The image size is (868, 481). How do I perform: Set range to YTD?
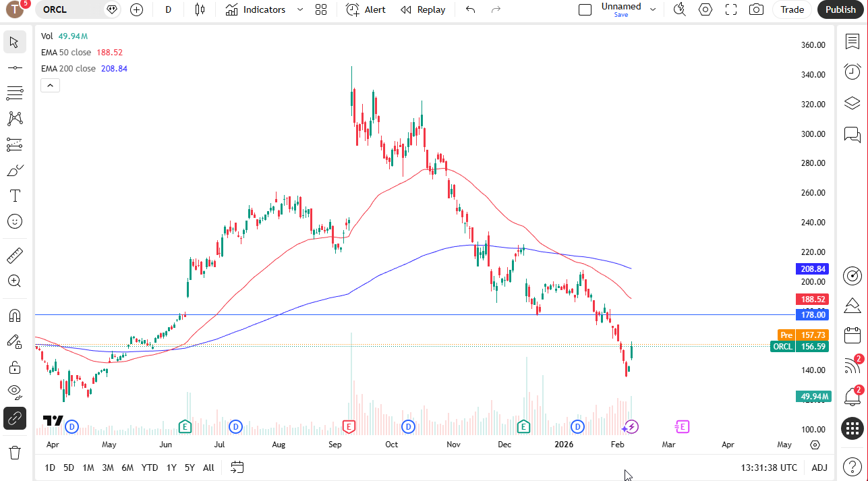point(150,468)
